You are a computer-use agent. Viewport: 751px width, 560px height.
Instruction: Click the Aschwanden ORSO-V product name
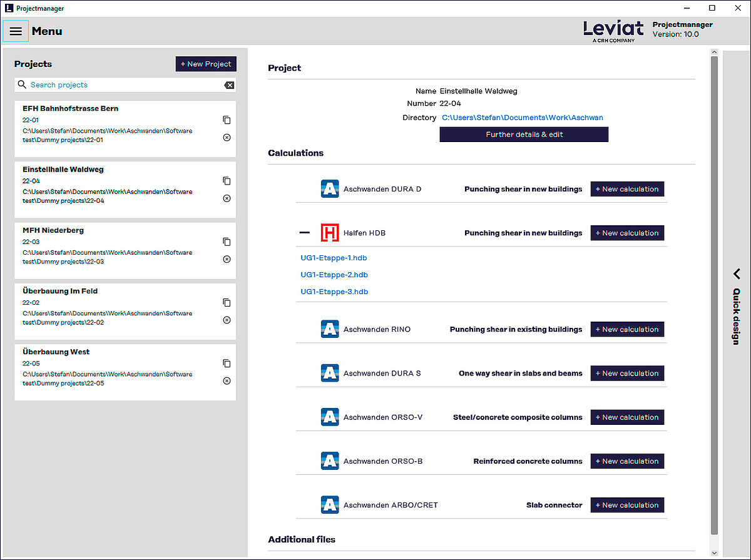pos(383,417)
